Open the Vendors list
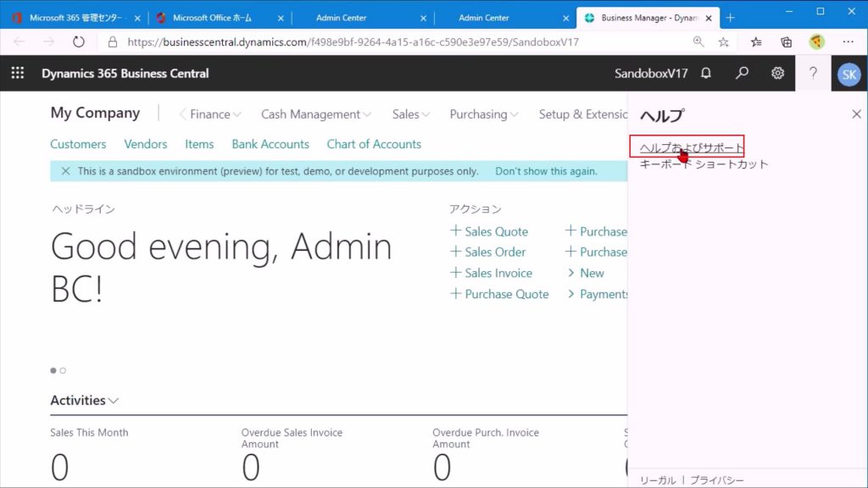This screenshot has height=488, width=868. (146, 144)
